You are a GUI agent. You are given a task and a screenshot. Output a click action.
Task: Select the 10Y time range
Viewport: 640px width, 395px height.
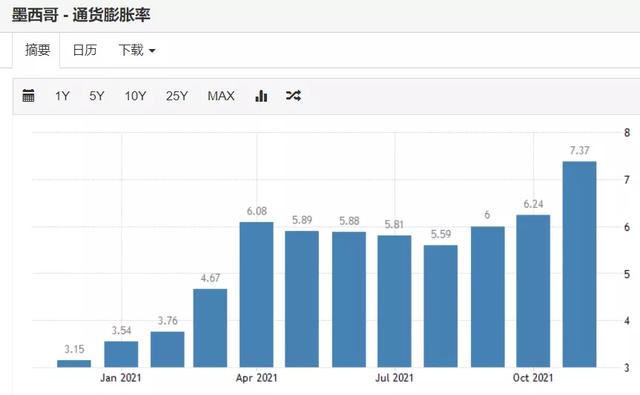(135, 96)
